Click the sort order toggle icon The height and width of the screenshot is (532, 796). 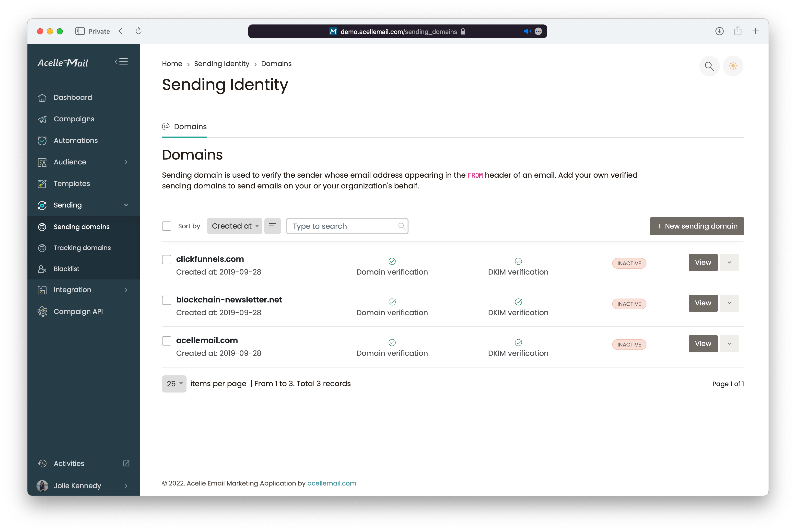pyautogui.click(x=272, y=226)
